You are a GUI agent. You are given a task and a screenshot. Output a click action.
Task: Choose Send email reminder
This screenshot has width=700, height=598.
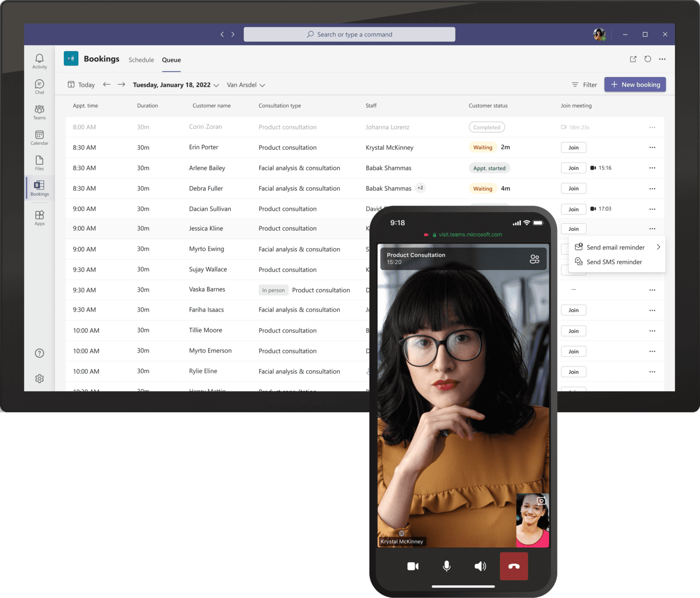(x=615, y=247)
